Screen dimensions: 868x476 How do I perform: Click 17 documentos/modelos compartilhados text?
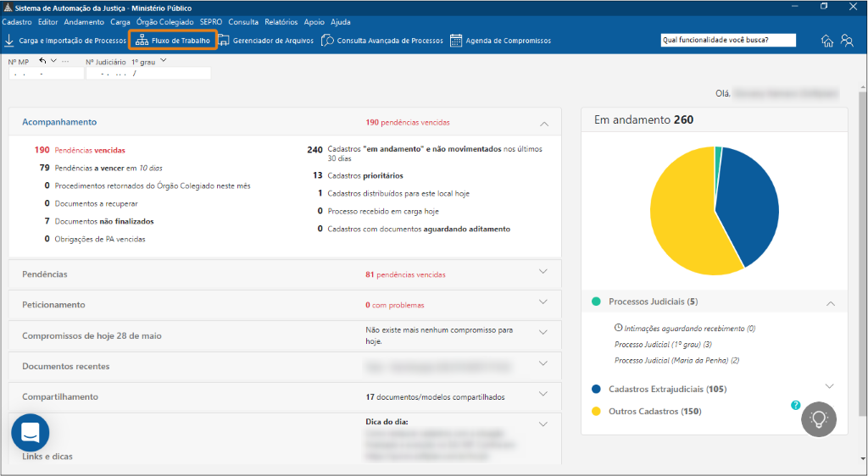(435, 397)
